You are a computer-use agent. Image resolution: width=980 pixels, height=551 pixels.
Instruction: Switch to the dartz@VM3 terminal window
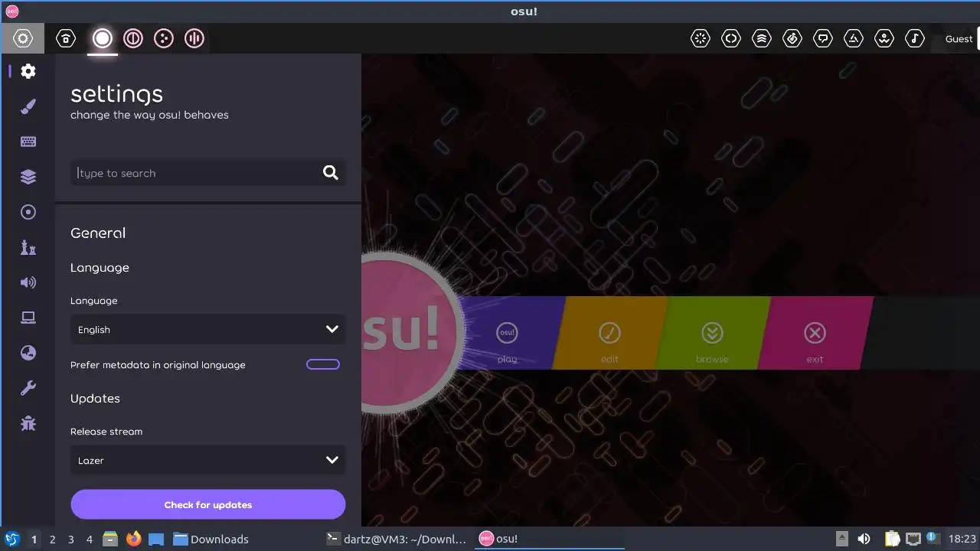396,539
